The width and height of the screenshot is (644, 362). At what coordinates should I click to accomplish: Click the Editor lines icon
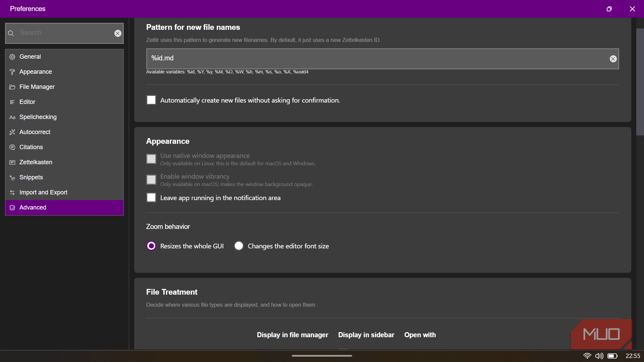pos(12,102)
